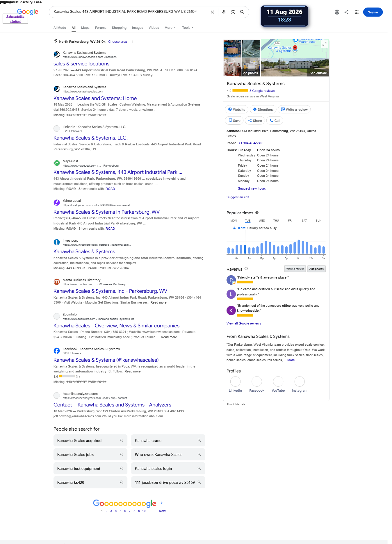Share the business listing
This screenshot has height=544, width=392.
[255, 121]
